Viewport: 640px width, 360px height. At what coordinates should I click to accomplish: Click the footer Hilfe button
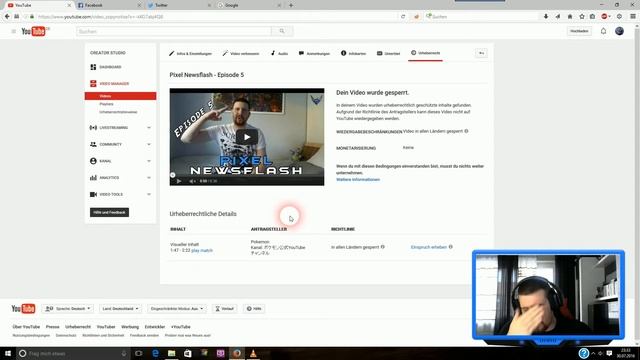tap(254, 309)
